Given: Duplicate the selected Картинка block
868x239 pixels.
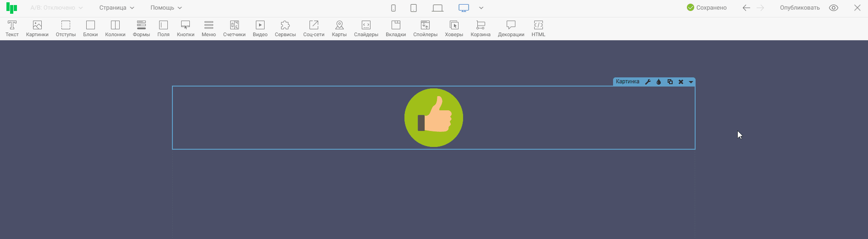Looking at the screenshot, I should click(x=670, y=82).
